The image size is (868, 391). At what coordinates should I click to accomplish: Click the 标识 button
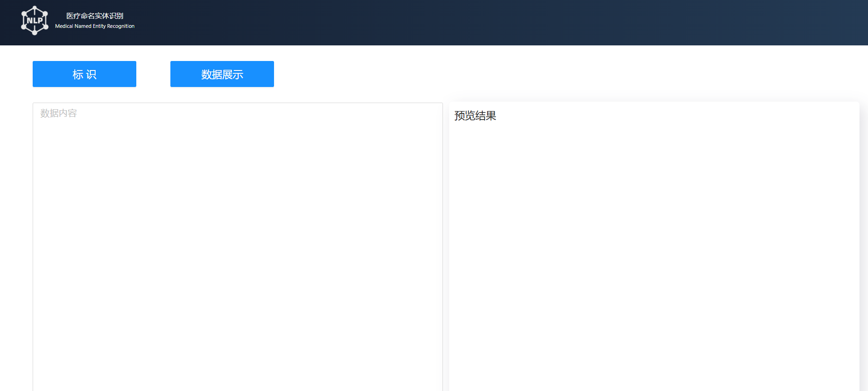click(x=84, y=74)
